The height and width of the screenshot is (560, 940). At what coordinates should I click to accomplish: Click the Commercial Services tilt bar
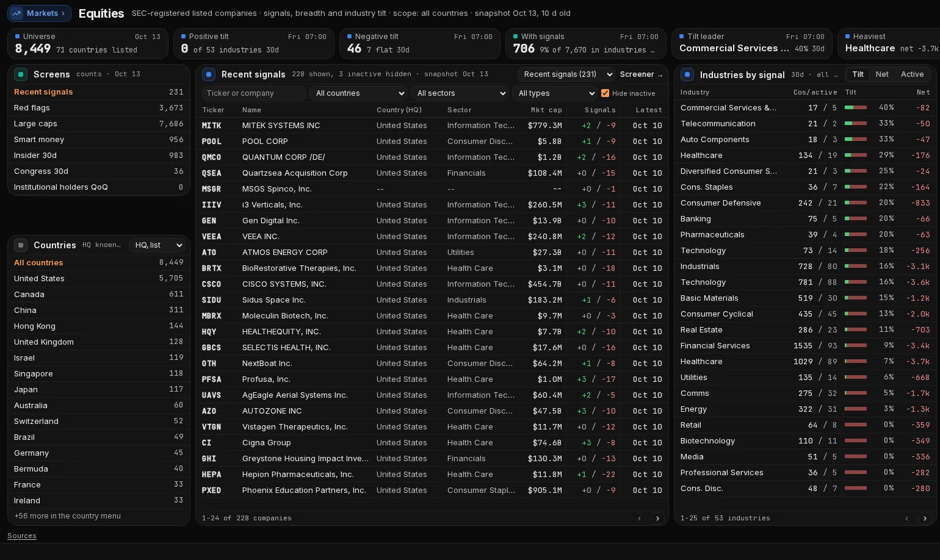(x=856, y=107)
